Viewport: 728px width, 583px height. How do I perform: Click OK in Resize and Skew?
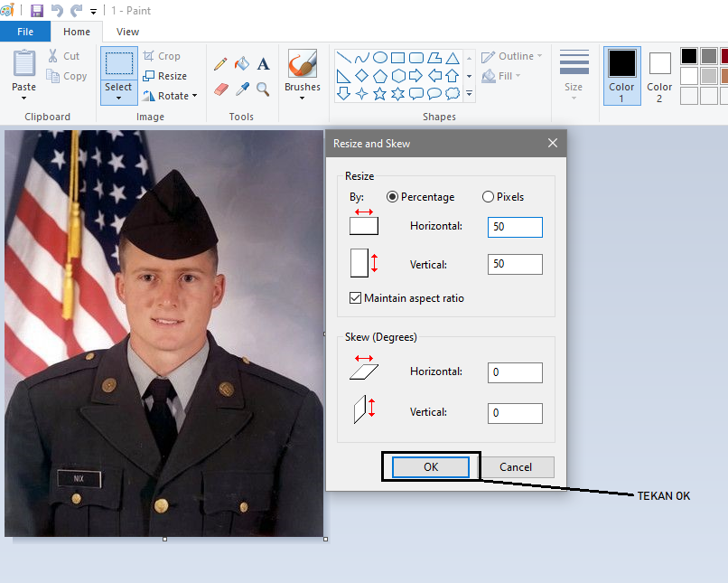(431, 467)
